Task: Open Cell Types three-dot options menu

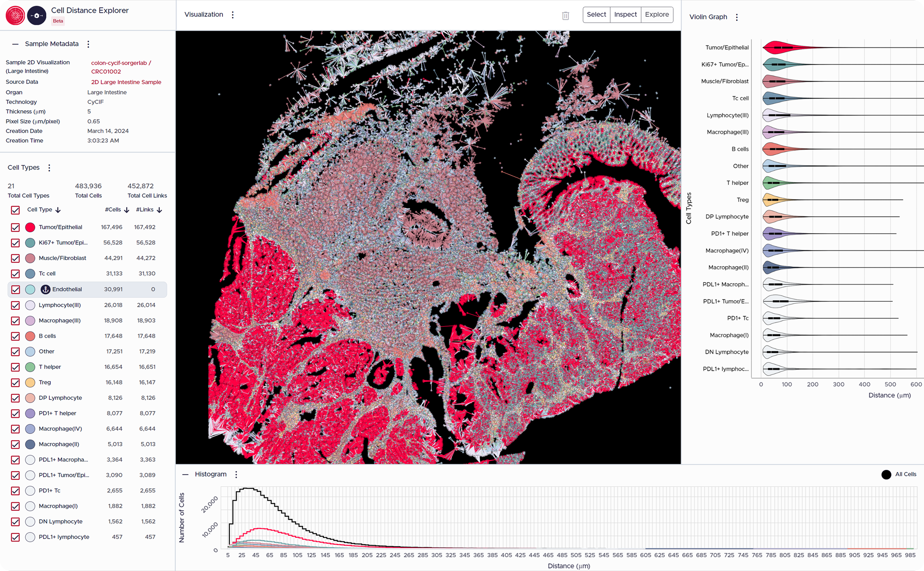Action: (49, 168)
